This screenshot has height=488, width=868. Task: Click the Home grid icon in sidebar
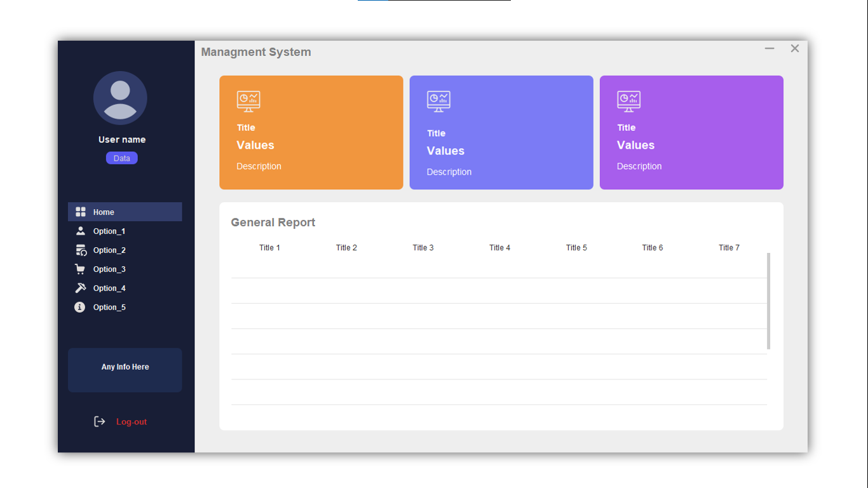(x=81, y=212)
